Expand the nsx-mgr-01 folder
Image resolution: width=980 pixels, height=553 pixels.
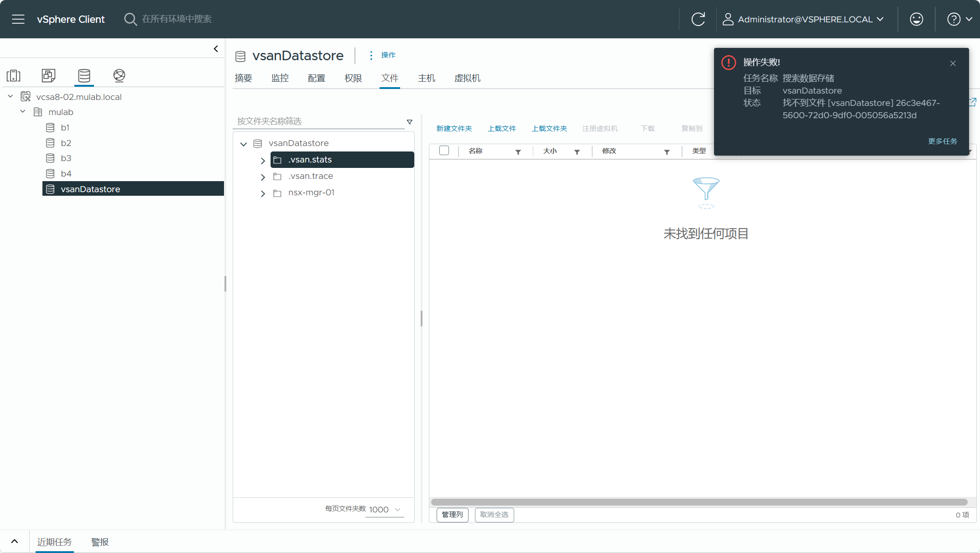[263, 193]
